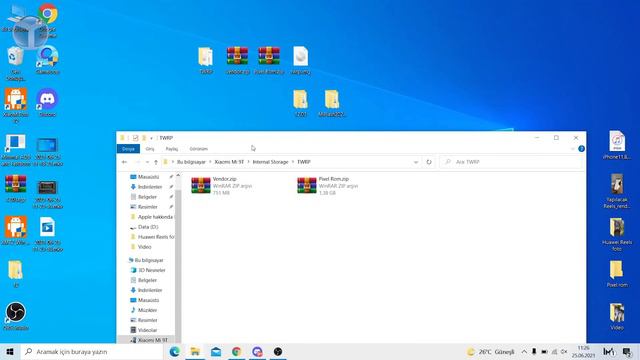Select Masaüstü in quick access sidebar
The height and width of the screenshot is (360, 640).
click(x=149, y=177)
